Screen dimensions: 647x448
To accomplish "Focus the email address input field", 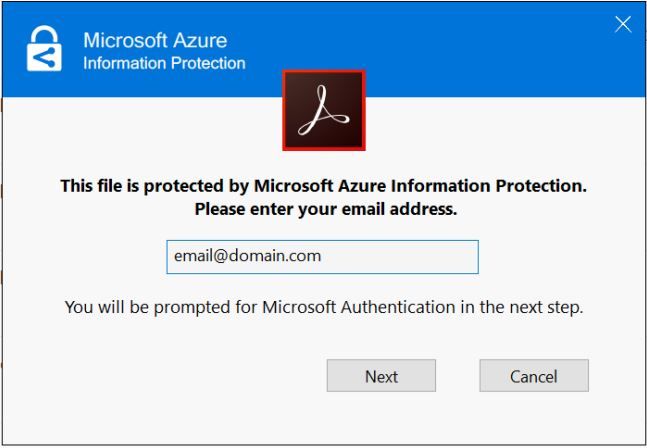I will [400, 256].
